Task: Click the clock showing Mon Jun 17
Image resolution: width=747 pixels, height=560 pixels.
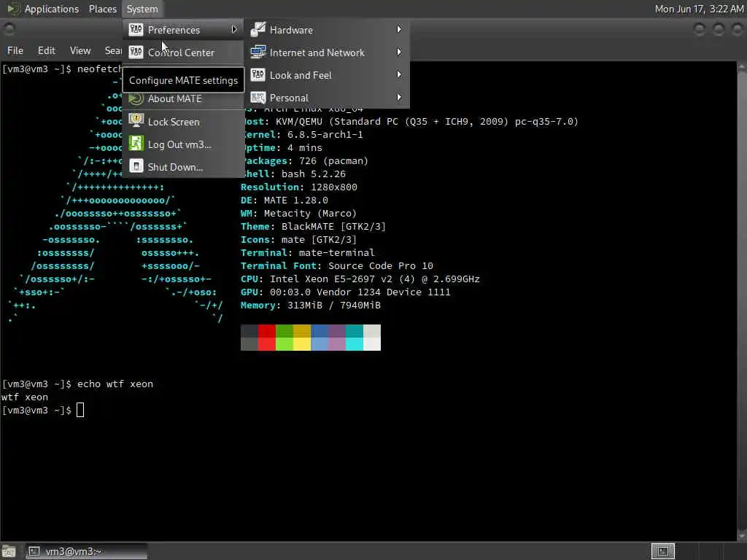Action: (699, 9)
